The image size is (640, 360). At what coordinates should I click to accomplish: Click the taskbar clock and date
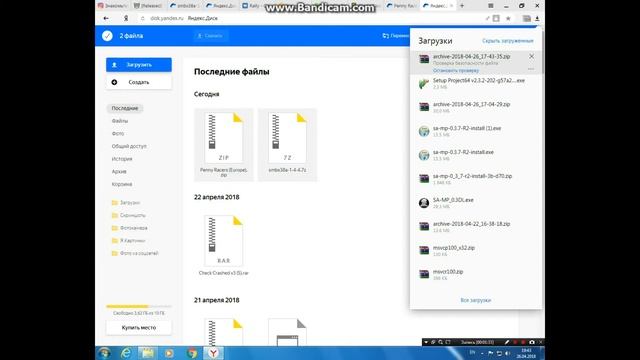[x=527, y=353]
